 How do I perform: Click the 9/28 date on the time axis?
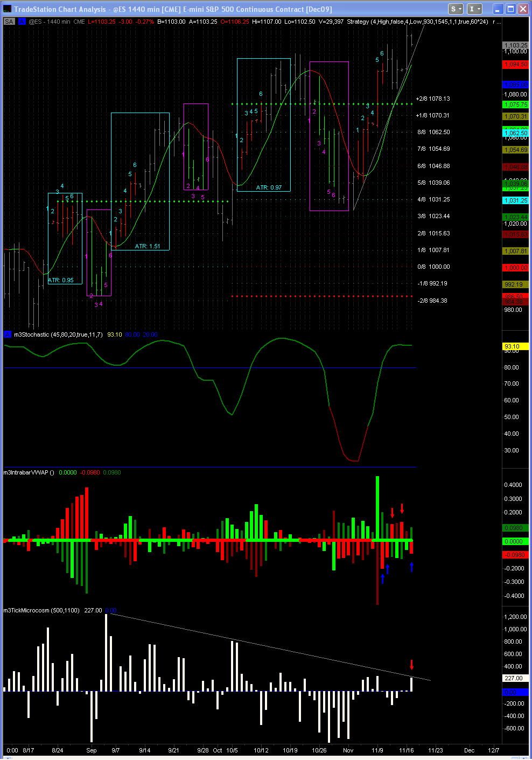click(203, 750)
